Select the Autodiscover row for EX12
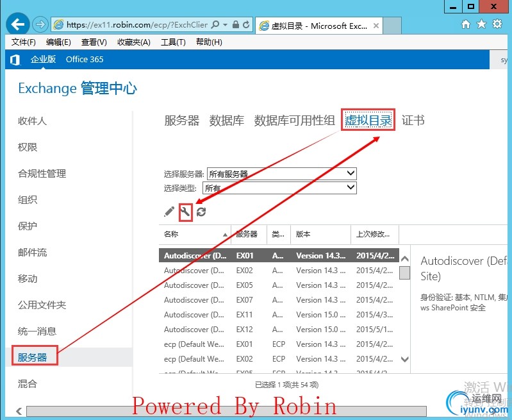The width and height of the screenshot is (512, 420). tap(279, 330)
